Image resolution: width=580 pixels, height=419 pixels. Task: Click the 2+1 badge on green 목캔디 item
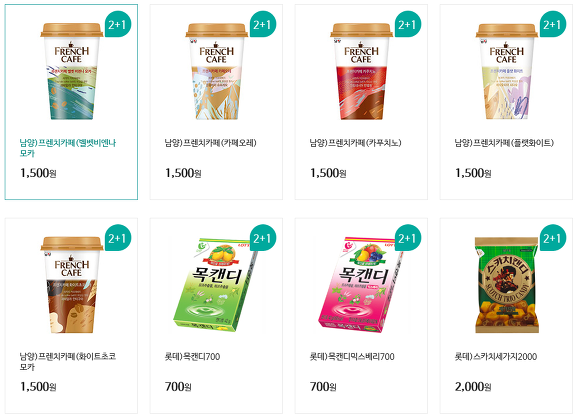pos(263,238)
